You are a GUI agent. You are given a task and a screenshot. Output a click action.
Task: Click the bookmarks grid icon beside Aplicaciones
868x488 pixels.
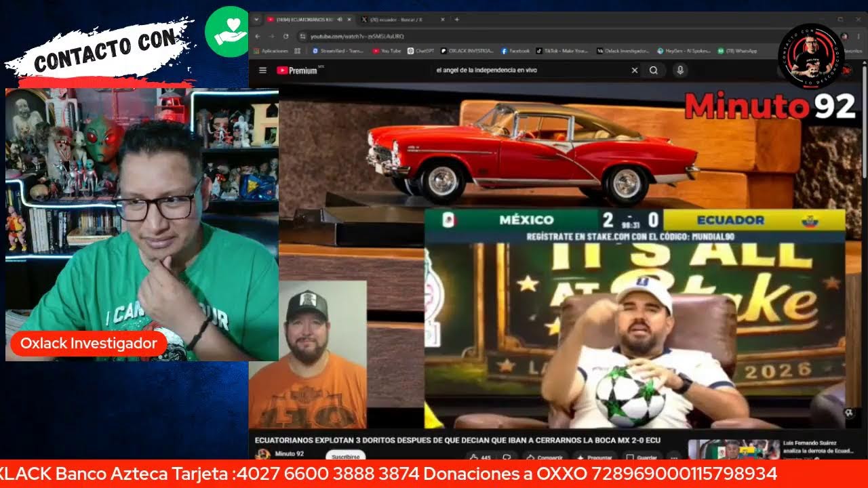click(296, 51)
